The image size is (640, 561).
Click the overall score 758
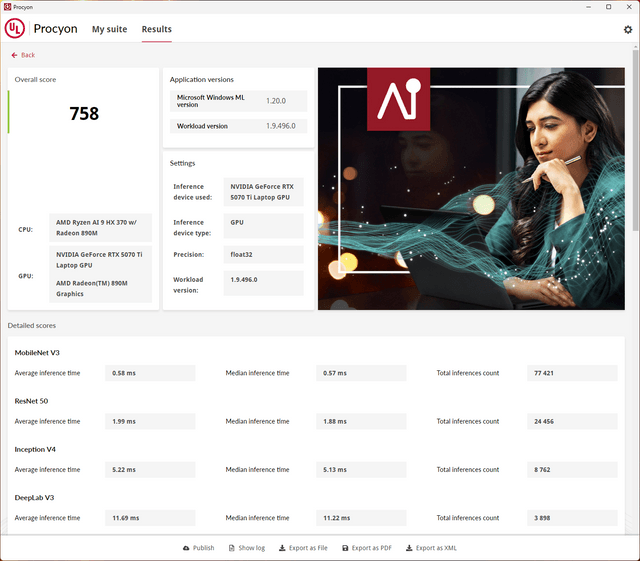(84, 114)
